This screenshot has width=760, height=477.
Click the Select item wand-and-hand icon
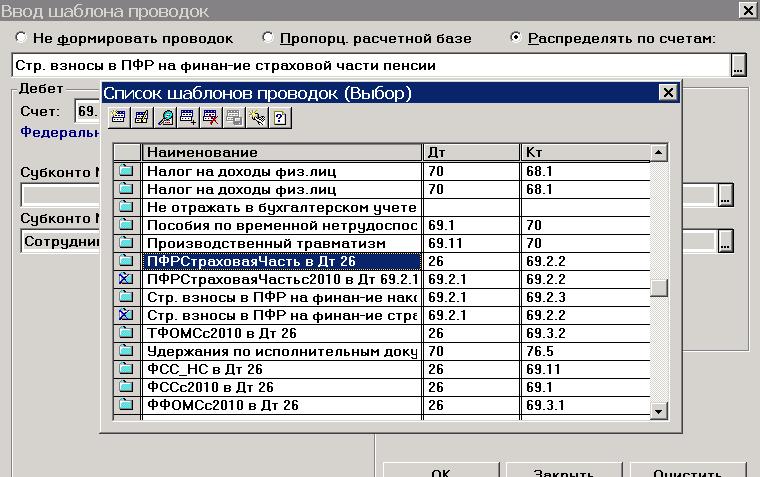tap(257, 117)
